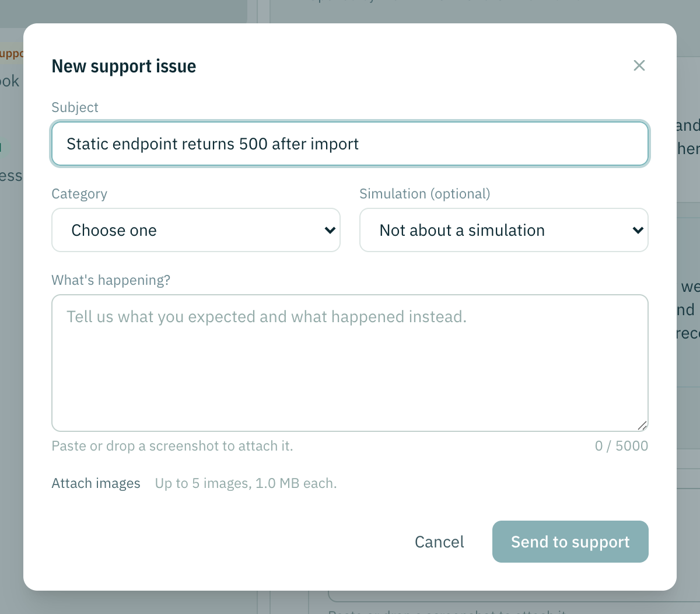The image size is (700, 614).
Task: Click the 0 / 5000 character counter
Action: coord(621,446)
